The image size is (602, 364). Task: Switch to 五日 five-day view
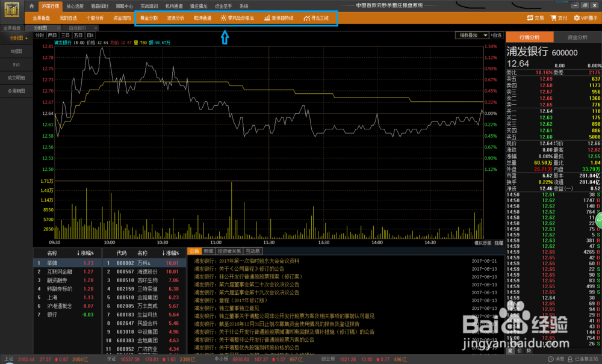pyautogui.click(x=78, y=35)
